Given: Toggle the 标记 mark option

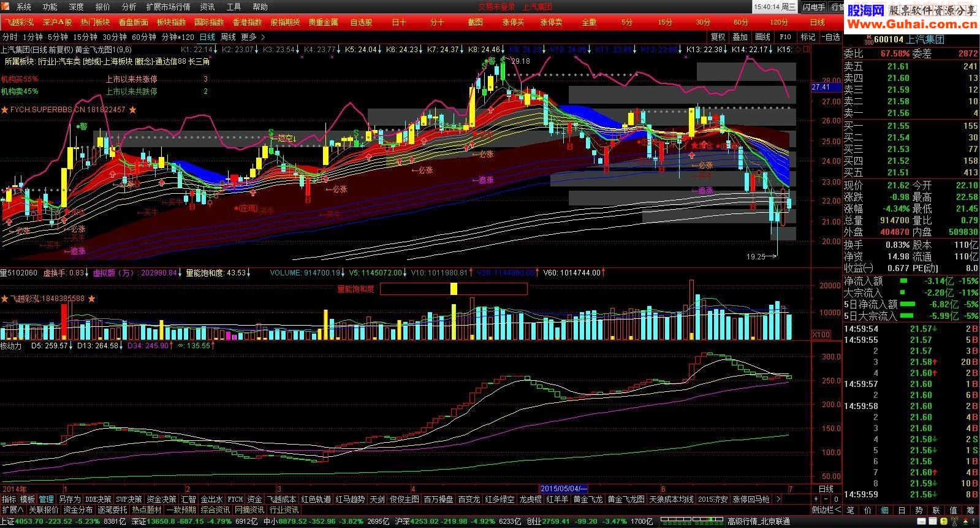Looking at the screenshot, I should tap(808, 37).
